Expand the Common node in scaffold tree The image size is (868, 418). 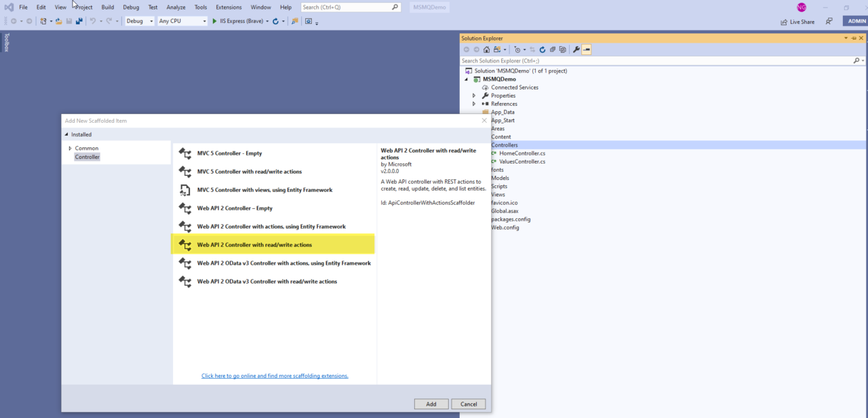pos(70,149)
